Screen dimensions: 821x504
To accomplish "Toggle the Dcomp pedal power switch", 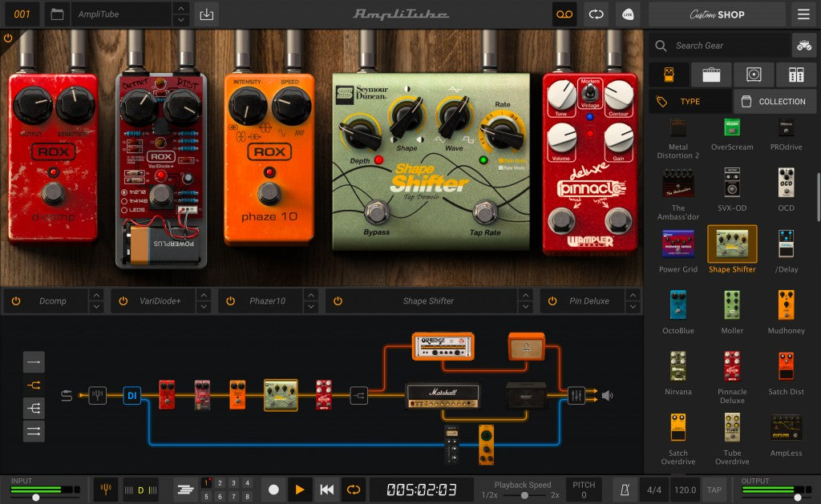I will pos(17,300).
